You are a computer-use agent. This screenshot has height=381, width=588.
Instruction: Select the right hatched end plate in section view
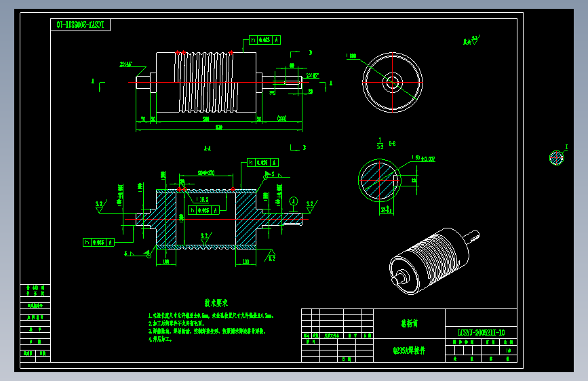[246, 218]
